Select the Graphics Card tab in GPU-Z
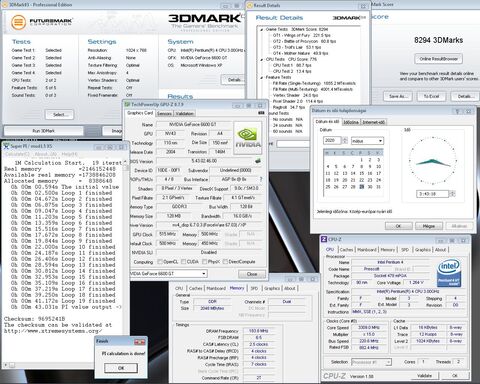This screenshot has height=384, width=480. (140, 113)
